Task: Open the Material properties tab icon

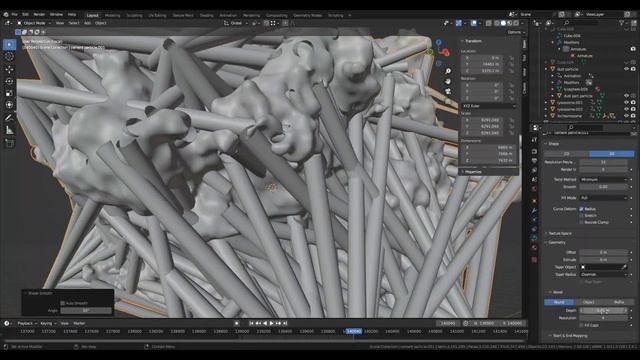Action: coord(534,248)
